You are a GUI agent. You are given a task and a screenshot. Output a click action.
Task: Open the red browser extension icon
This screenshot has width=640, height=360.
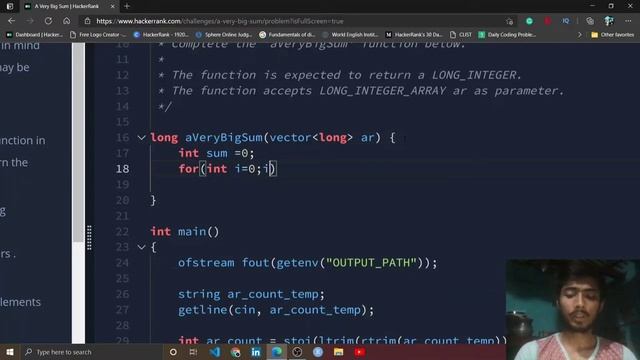tap(547, 21)
